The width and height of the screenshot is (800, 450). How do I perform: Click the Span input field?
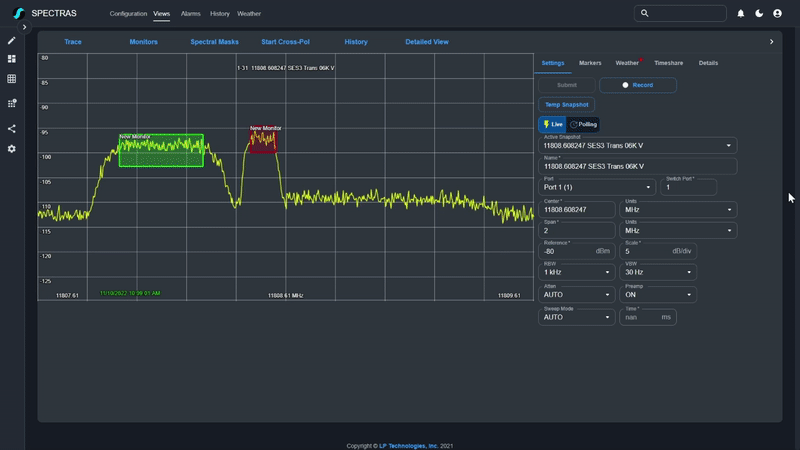coord(577,231)
